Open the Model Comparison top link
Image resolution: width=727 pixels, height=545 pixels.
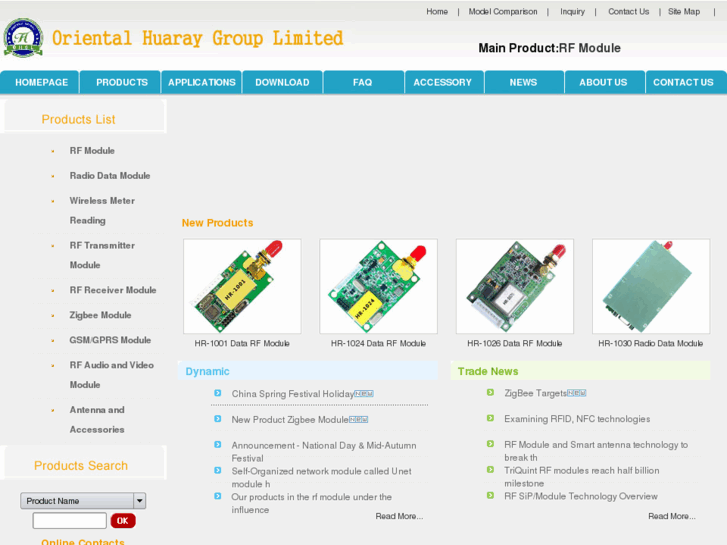coord(503,12)
